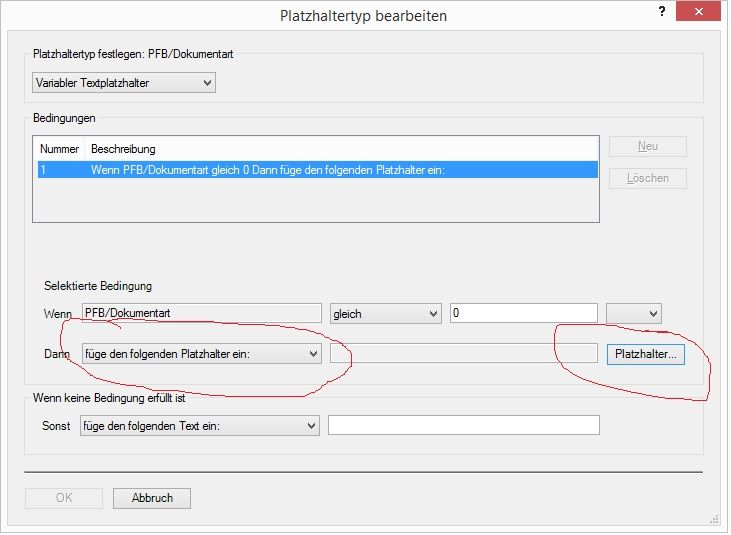Viewport: 731px width, 535px height.
Task: Click the resize grip in dialog corner
Action: [714, 519]
